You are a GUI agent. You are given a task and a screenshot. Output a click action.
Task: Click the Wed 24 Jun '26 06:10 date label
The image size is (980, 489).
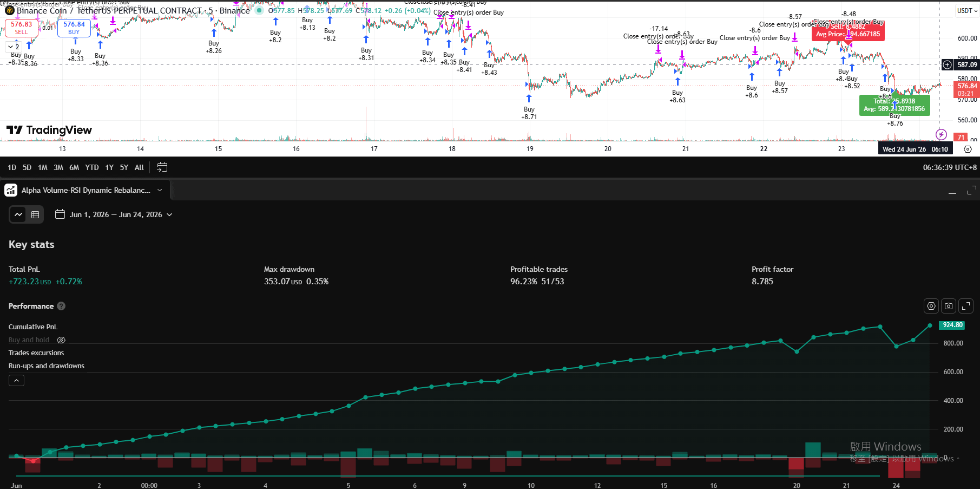pos(915,149)
